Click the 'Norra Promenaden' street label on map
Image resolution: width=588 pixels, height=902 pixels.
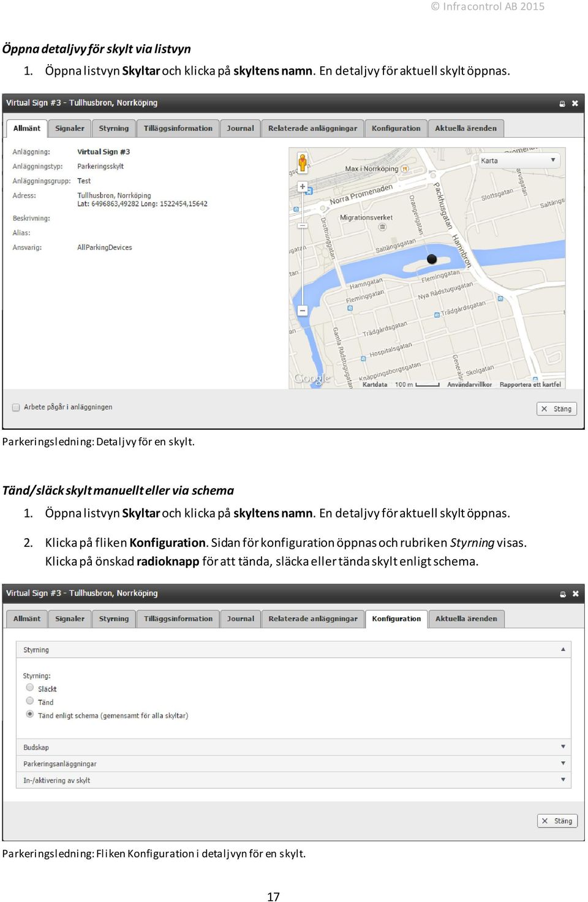(x=361, y=195)
